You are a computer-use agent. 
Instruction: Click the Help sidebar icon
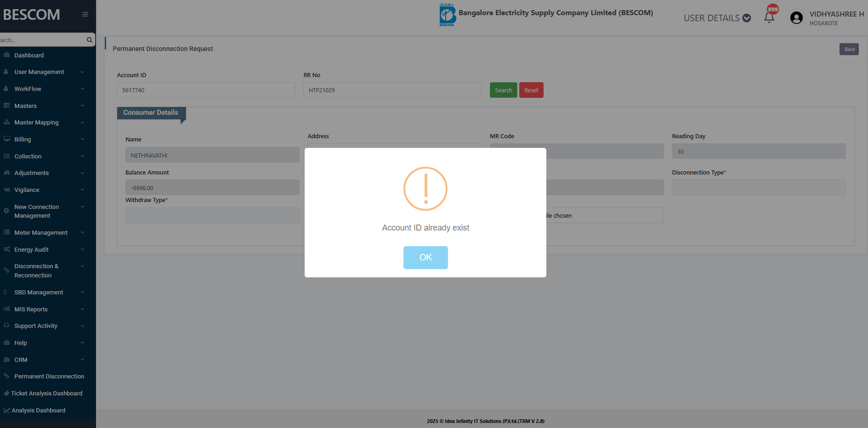click(6, 343)
